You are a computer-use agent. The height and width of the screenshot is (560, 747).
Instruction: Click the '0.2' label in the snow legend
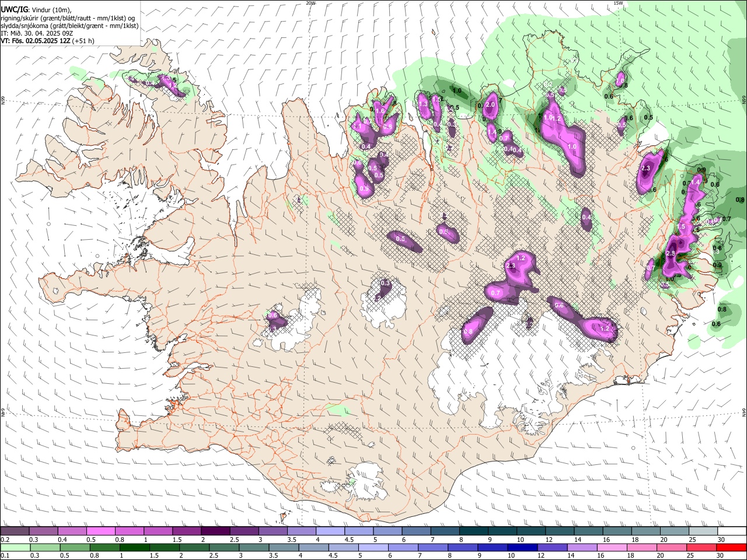click(4, 540)
